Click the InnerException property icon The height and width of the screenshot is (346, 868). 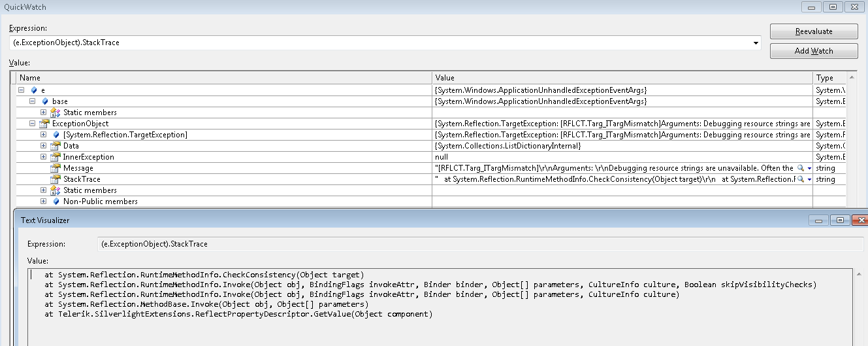(x=56, y=157)
